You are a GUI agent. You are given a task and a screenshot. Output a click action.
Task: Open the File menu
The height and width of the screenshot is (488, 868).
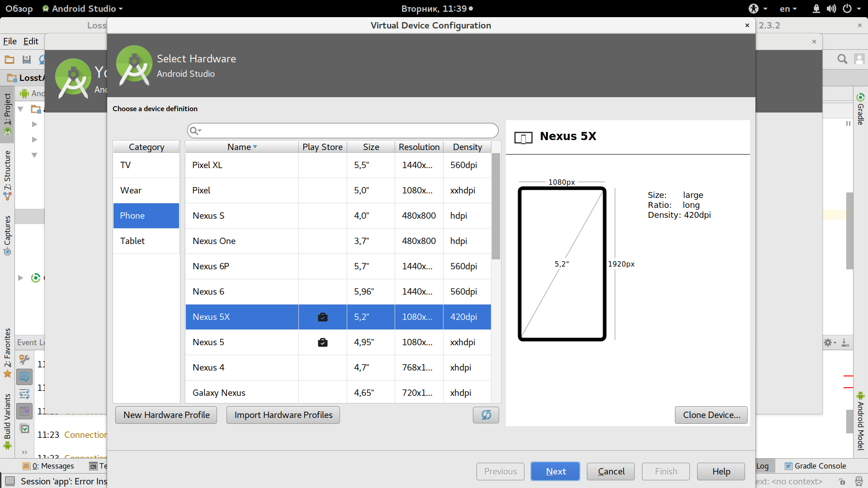coord(10,41)
